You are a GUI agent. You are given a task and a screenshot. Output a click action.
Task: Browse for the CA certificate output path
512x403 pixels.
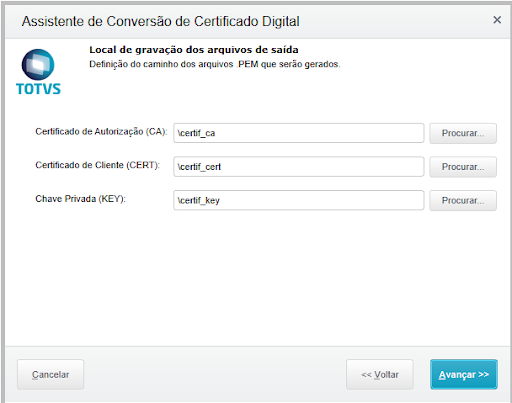pos(463,133)
